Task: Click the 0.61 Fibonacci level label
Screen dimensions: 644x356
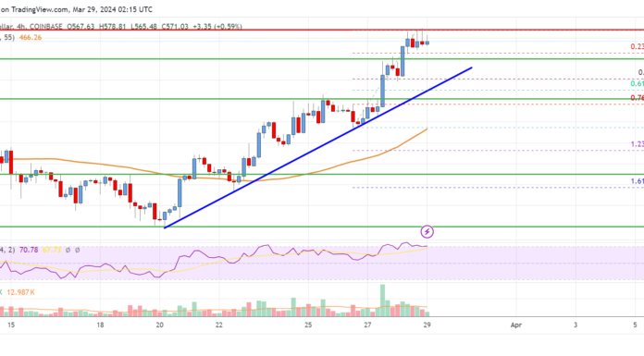Action: coord(637,84)
